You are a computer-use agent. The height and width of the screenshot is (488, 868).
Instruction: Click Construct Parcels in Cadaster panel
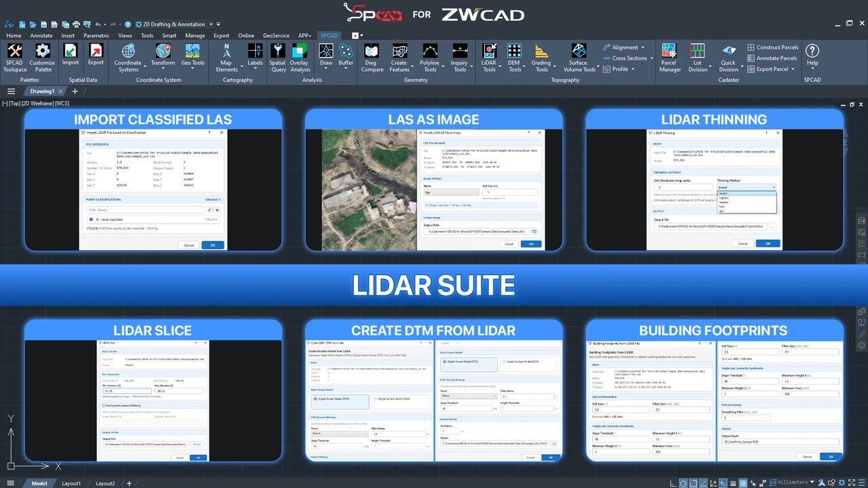772,47
